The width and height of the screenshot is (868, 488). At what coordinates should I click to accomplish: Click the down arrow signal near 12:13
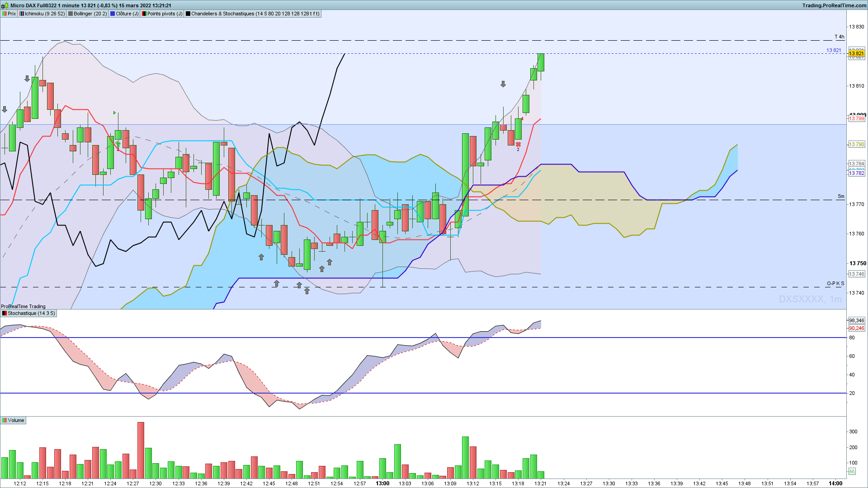(27, 79)
